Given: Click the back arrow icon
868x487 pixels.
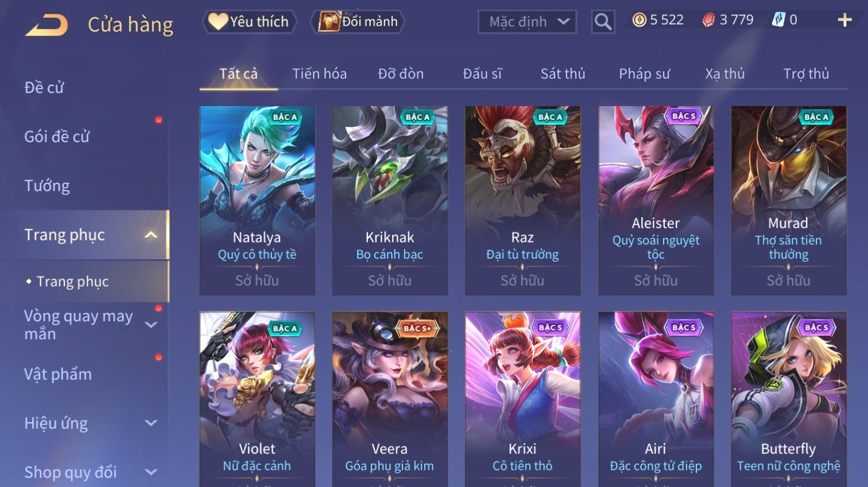Looking at the screenshot, I should (x=46, y=25).
